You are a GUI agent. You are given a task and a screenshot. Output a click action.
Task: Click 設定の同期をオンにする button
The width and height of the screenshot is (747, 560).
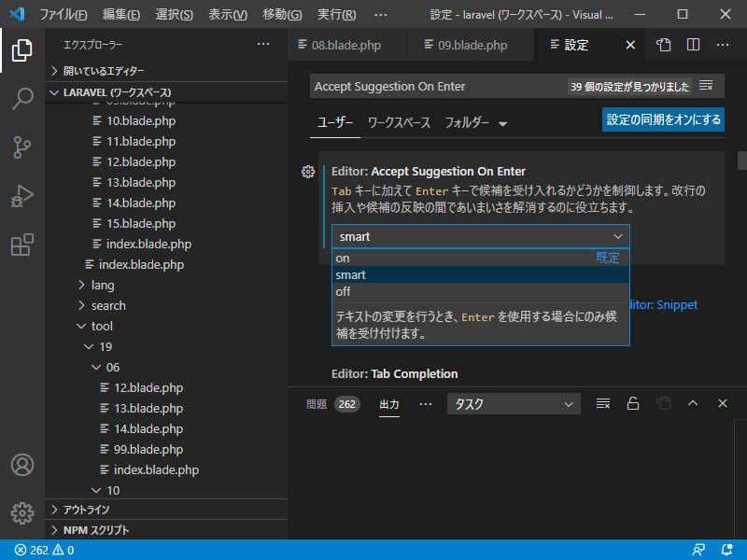coord(663,119)
